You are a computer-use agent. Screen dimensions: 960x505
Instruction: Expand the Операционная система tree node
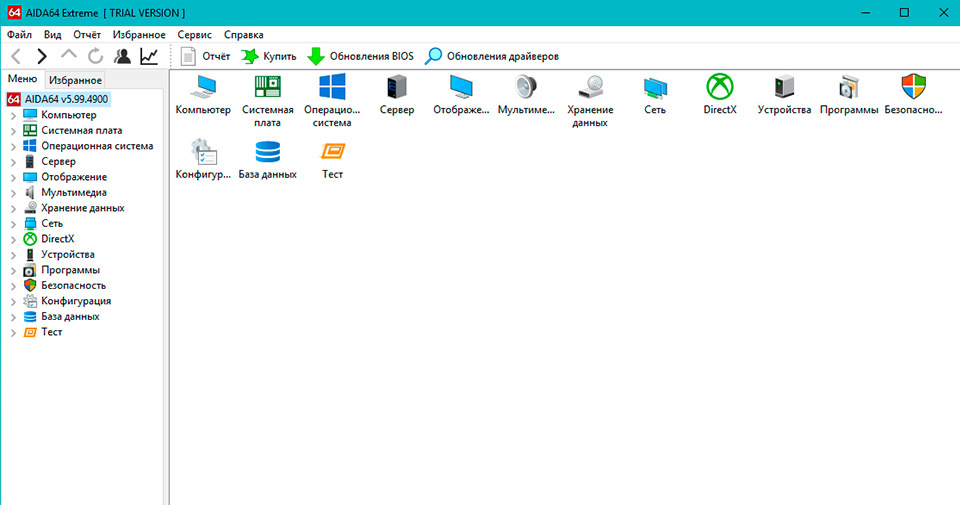(13, 146)
